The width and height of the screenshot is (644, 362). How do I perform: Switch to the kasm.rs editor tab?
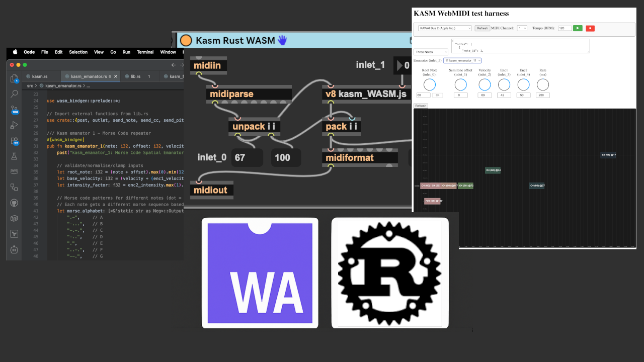click(39, 76)
